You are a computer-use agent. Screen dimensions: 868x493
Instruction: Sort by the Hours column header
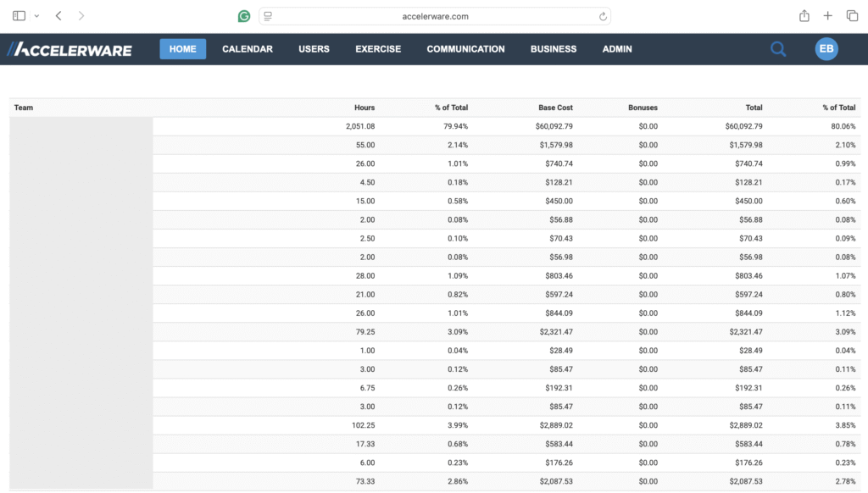coord(364,108)
